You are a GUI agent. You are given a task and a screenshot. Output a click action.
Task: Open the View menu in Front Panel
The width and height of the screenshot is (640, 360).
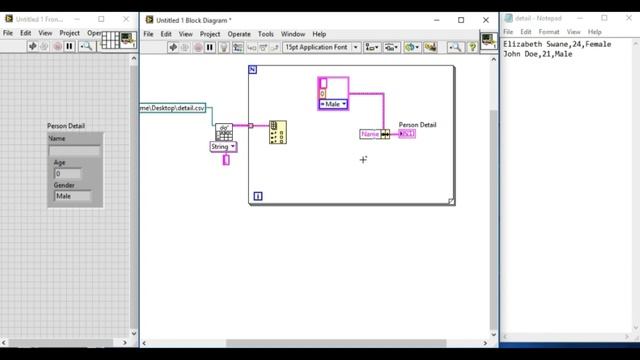[45, 33]
